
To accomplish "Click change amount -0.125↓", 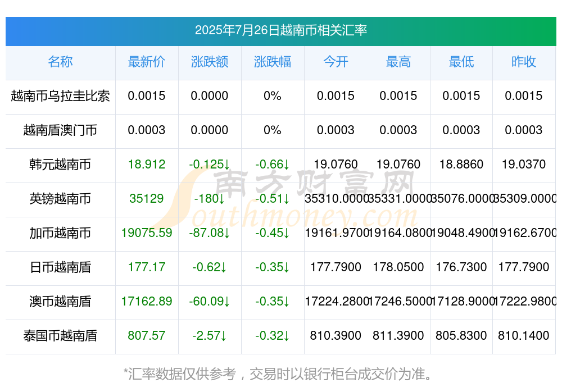I will pos(209,165).
